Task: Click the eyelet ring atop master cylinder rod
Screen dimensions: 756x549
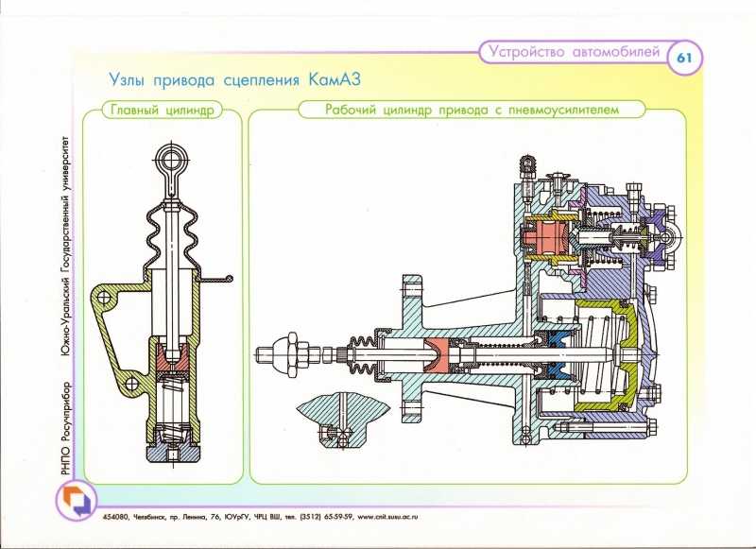Action: coord(172,158)
